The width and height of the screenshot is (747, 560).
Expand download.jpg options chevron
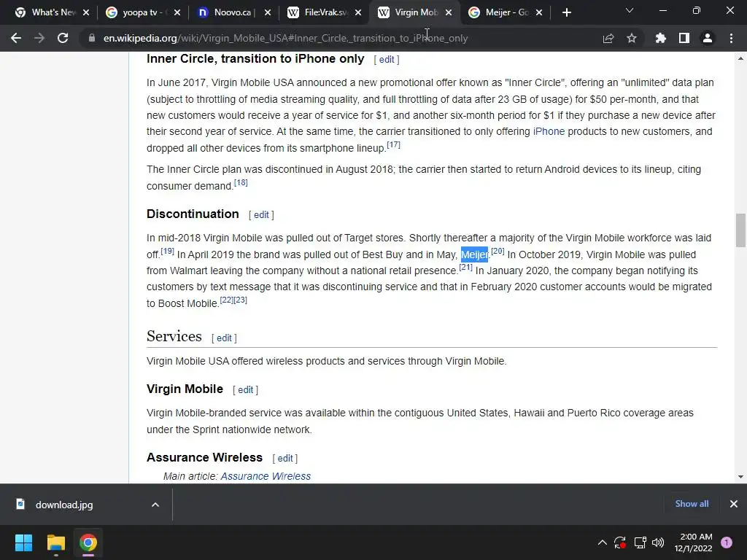pyautogui.click(x=155, y=505)
